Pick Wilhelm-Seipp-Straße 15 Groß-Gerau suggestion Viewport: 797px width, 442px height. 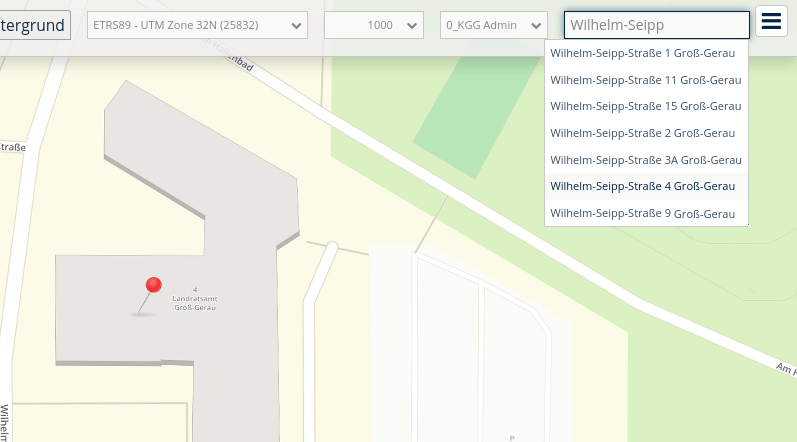tap(645, 106)
